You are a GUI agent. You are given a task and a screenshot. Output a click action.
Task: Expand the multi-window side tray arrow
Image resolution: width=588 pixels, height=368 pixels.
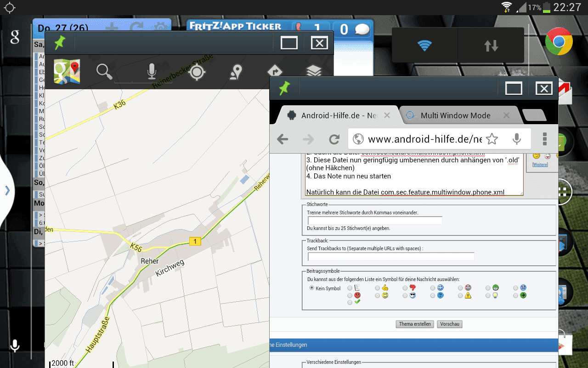(7, 190)
